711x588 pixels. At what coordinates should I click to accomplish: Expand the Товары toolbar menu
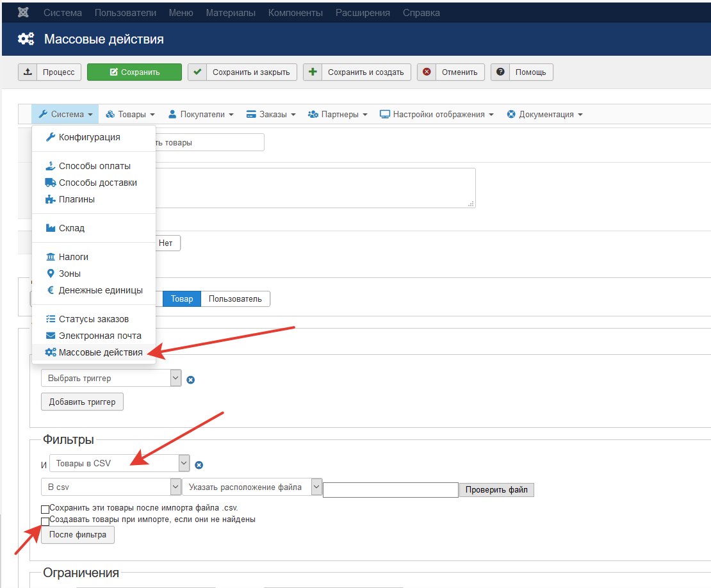coord(130,114)
